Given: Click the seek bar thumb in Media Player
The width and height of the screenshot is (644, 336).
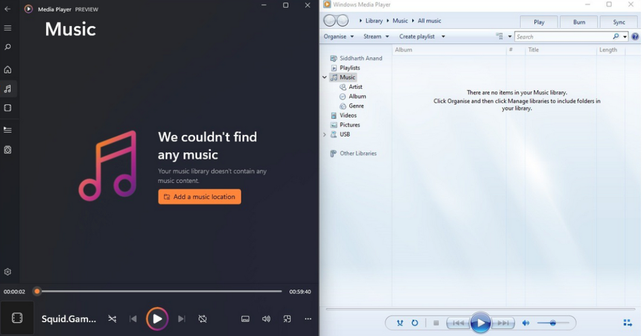Looking at the screenshot, I should point(37,291).
